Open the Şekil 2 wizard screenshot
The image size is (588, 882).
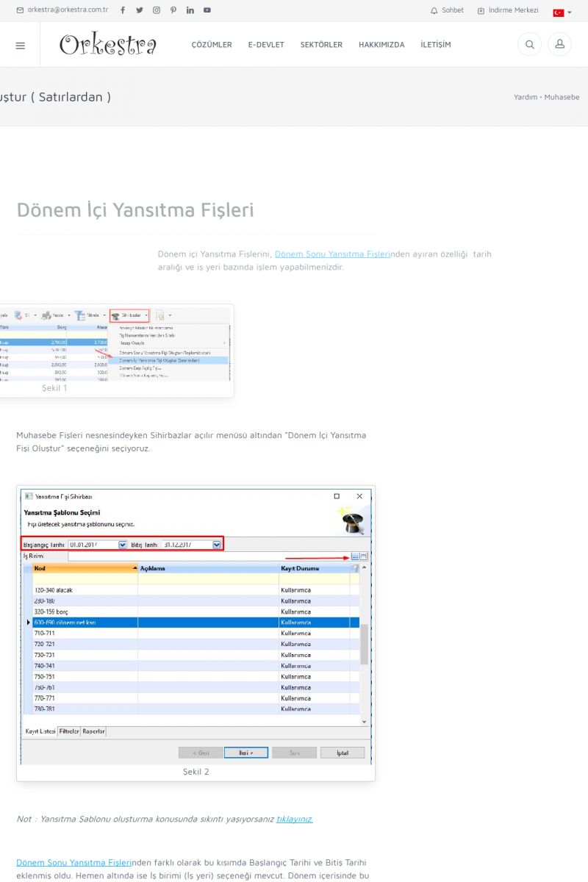pyautogui.click(x=196, y=625)
